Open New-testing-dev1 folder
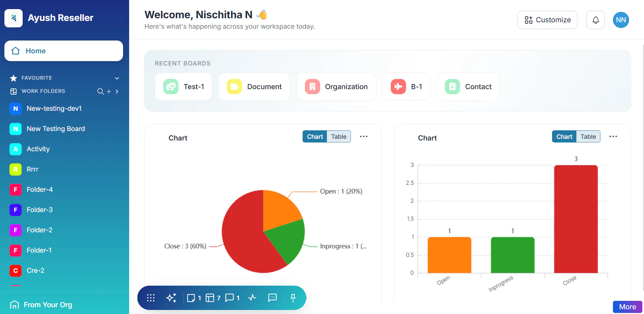Image resolution: width=644 pixels, height=314 pixels. pyautogui.click(x=64, y=108)
